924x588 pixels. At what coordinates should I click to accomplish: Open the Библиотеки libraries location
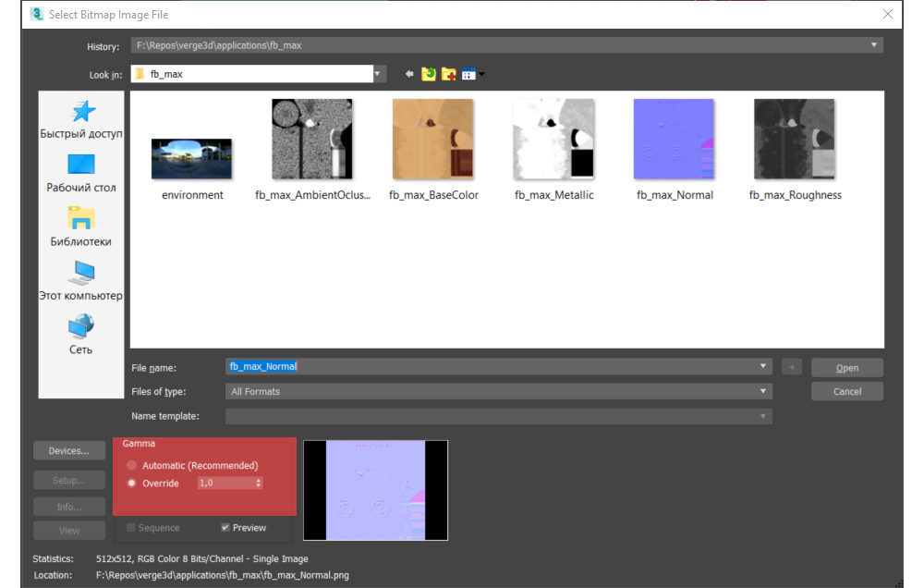[x=81, y=227]
